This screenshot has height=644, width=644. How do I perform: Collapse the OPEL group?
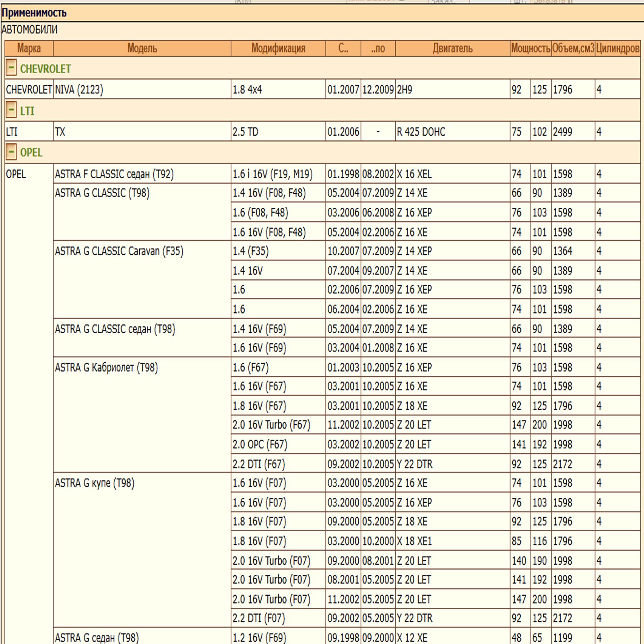[11, 152]
